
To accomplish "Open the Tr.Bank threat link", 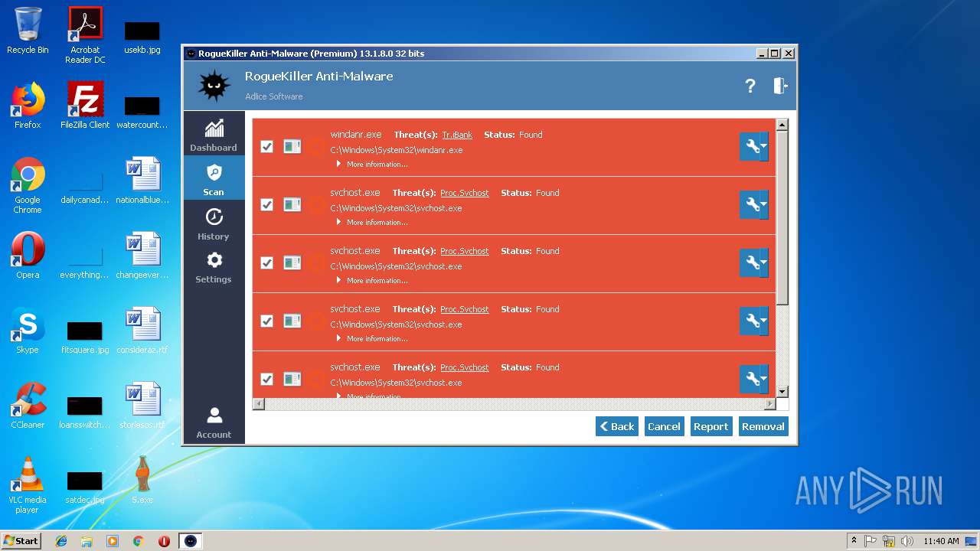I will click(457, 135).
